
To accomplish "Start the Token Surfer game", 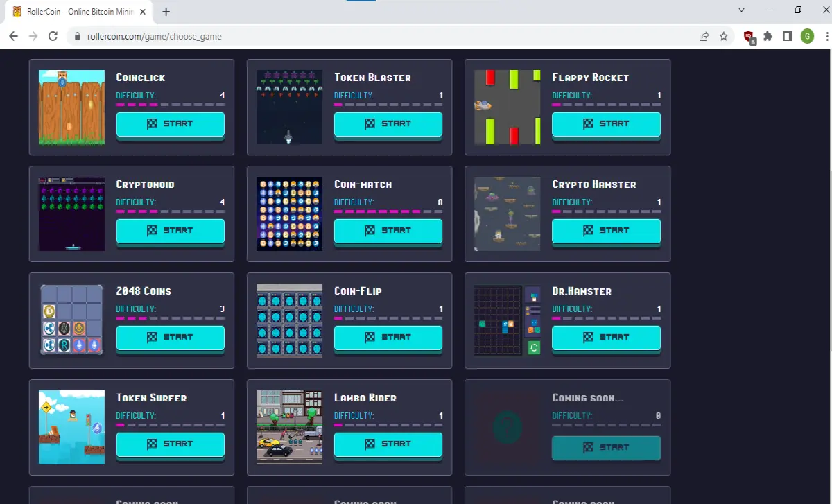I will (x=170, y=444).
